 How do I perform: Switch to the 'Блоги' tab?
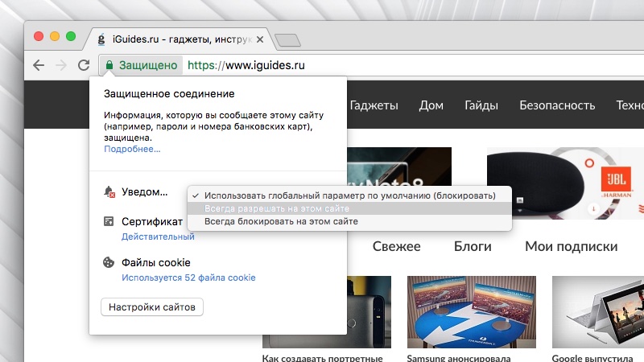point(473,246)
